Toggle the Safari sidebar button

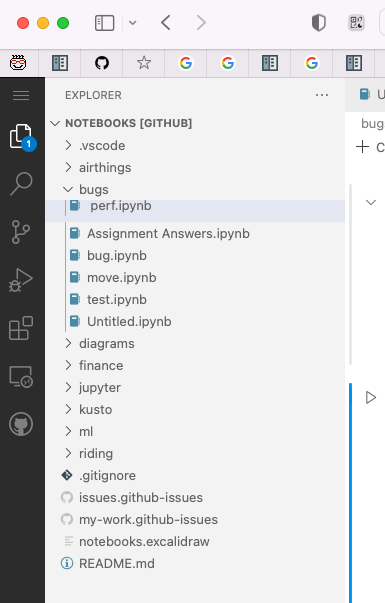[105, 23]
